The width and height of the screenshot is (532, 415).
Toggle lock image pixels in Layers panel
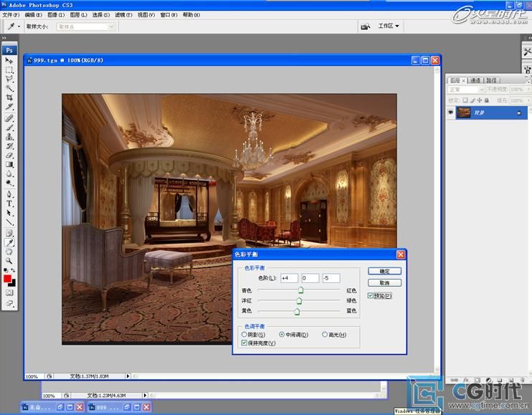472,100
